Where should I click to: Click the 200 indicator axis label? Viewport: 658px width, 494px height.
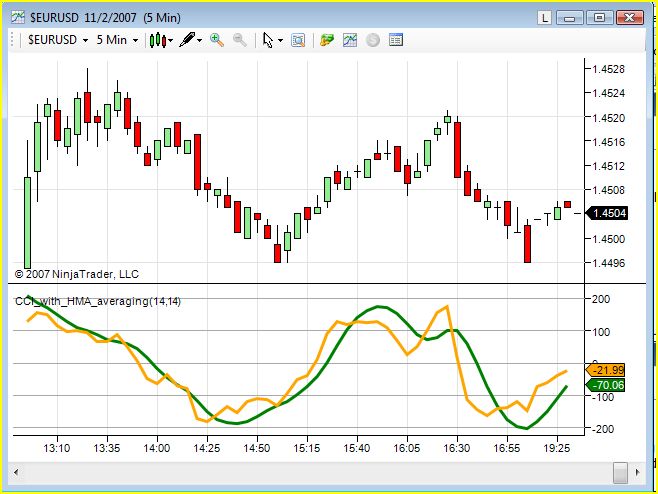(601, 299)
